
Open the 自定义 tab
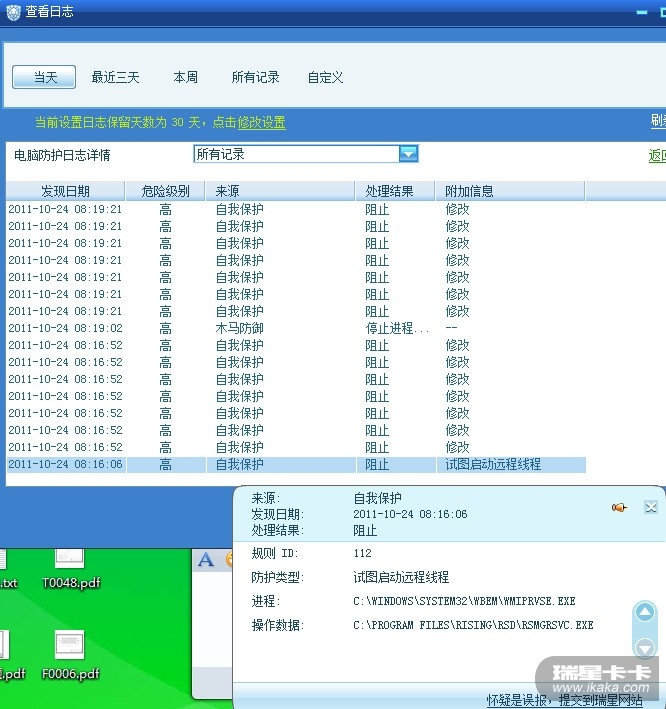tap(325, 77)
